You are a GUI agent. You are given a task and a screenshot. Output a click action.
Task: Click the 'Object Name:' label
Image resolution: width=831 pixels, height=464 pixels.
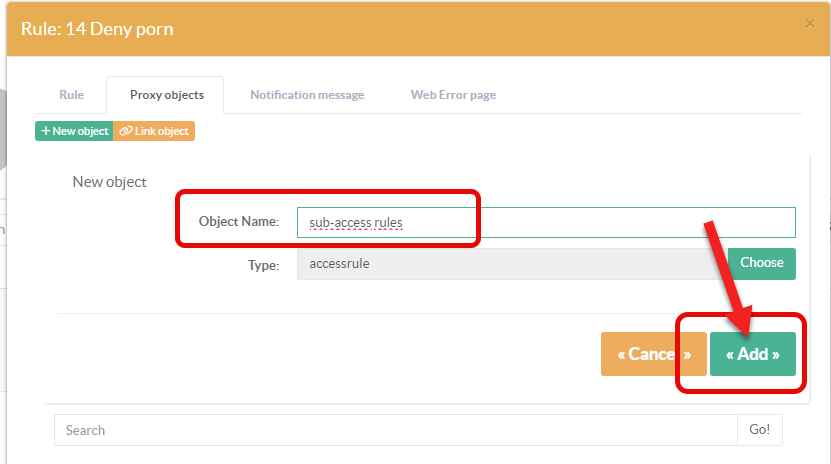(x=239, y=222)
